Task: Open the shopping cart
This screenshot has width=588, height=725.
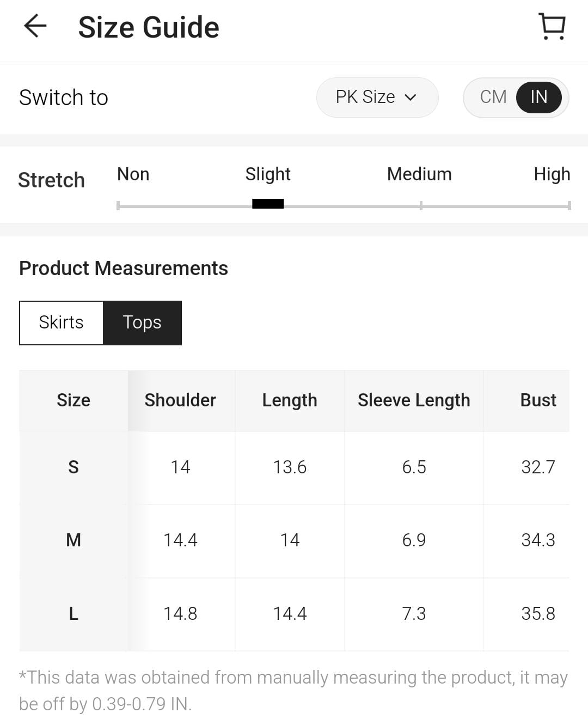Action: pyautogui.click(x=552, y=26)
